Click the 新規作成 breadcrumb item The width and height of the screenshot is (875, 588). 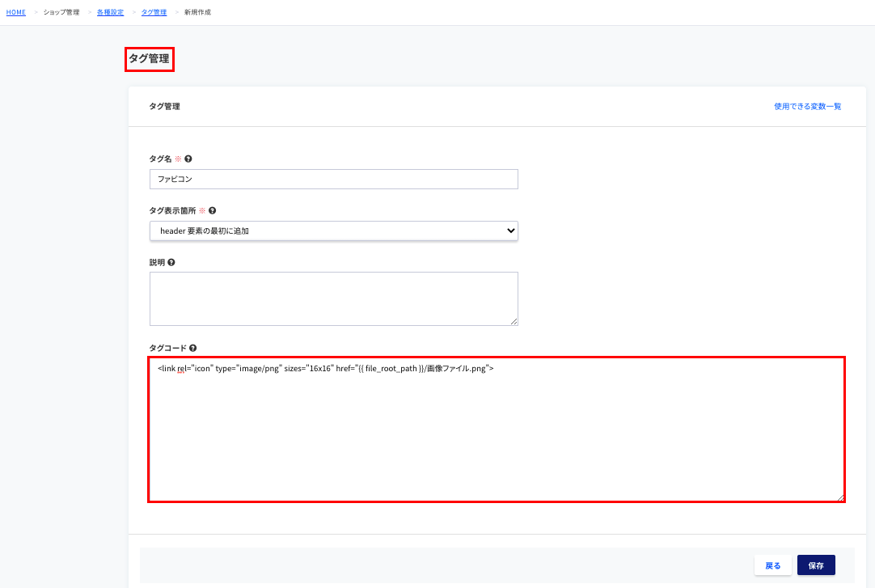pyautogui.click(x=197, y=12)
